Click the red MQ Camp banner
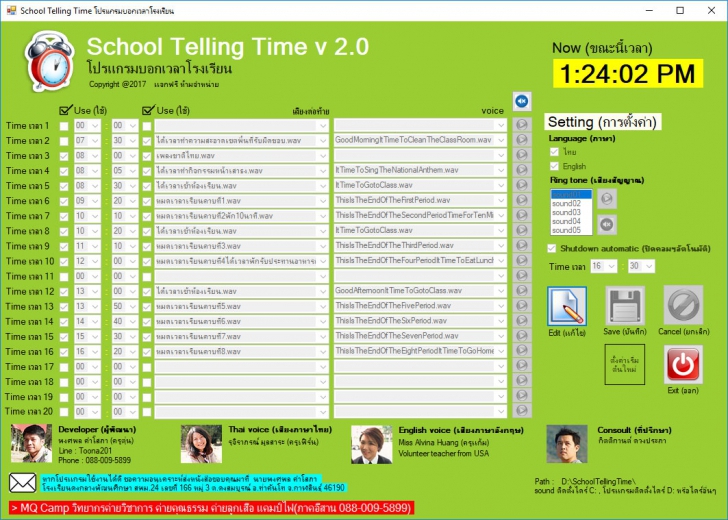 coord(211,507)
